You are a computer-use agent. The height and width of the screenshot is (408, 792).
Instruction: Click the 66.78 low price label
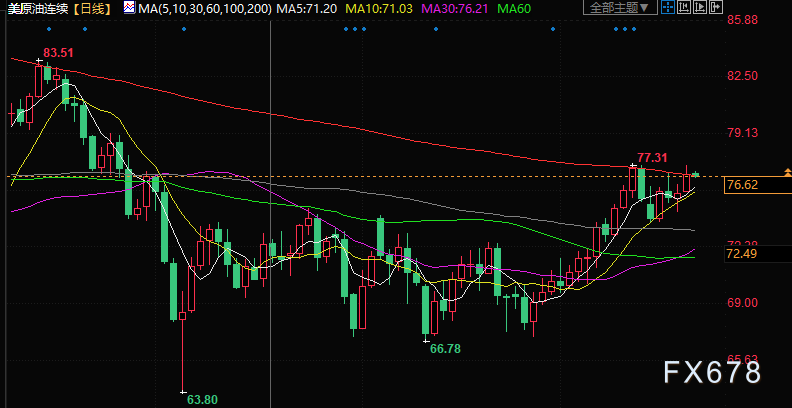(445, 348)
